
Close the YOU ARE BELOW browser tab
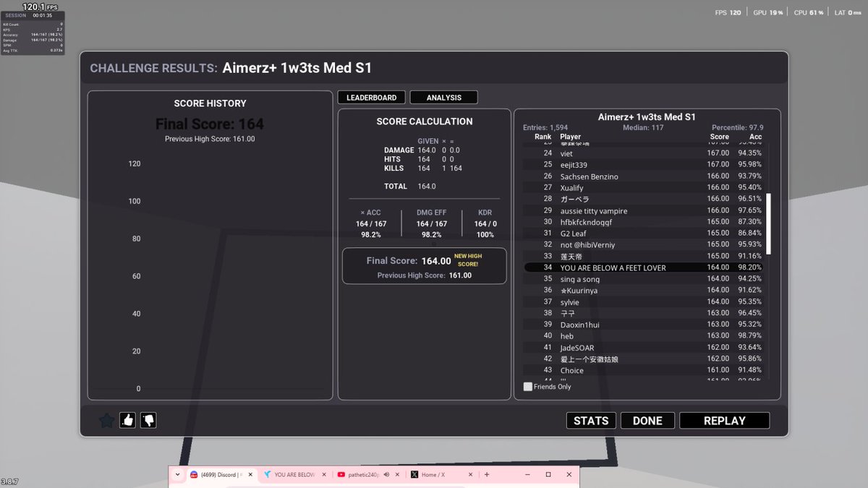[323, 474]
